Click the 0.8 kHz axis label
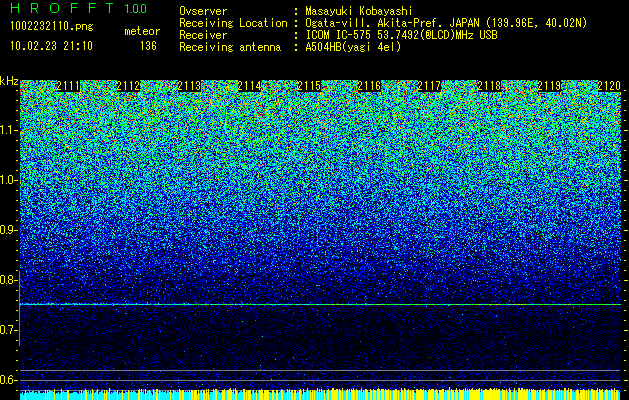This screenshot has height=400, width=629. pyautogui.click(x=8, y=280)
